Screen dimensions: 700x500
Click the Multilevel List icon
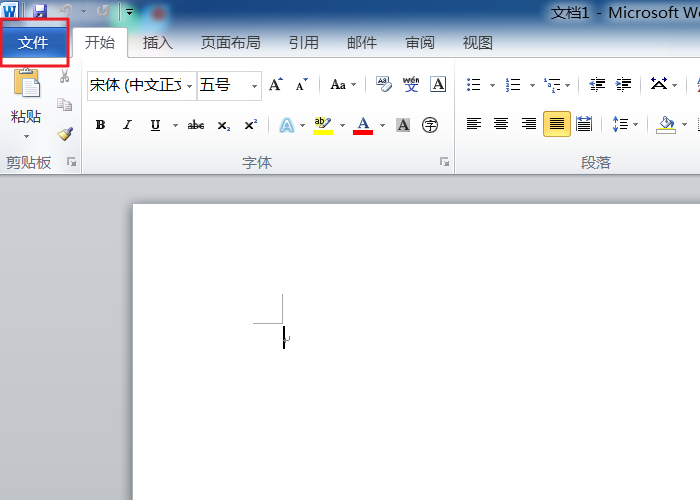(552, 84)
